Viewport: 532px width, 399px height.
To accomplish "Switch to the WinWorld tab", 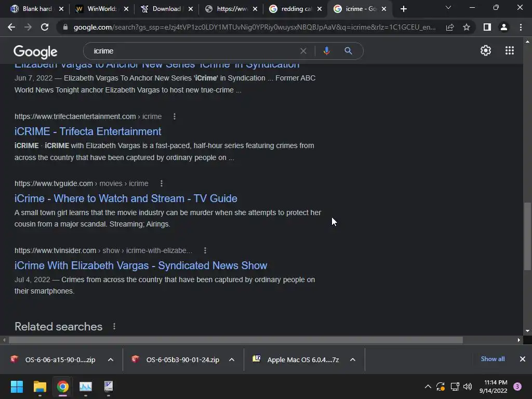I will (x=102, y=9).
